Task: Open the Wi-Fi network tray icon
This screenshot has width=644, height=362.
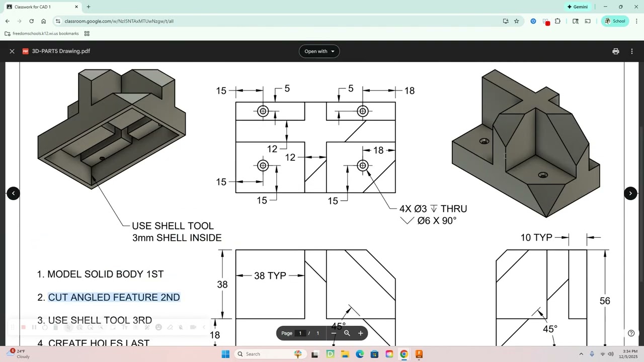Action: click(603, 354)
